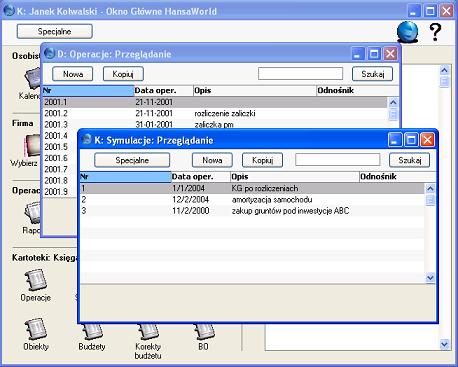The width and height of the screenshot is (458, 367).
Task: Select operation 2001.1 in Operacje list
Action: (x=215, y=102)
